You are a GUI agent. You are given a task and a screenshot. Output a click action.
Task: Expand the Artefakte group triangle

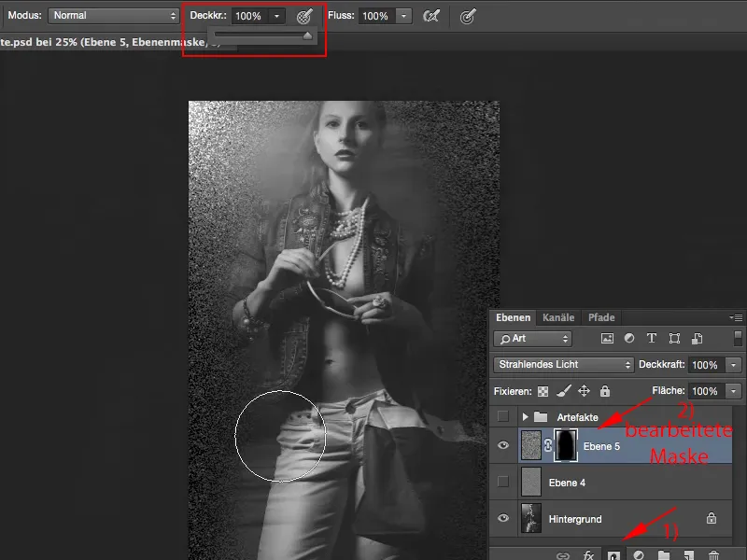click(x=525, y=417)
